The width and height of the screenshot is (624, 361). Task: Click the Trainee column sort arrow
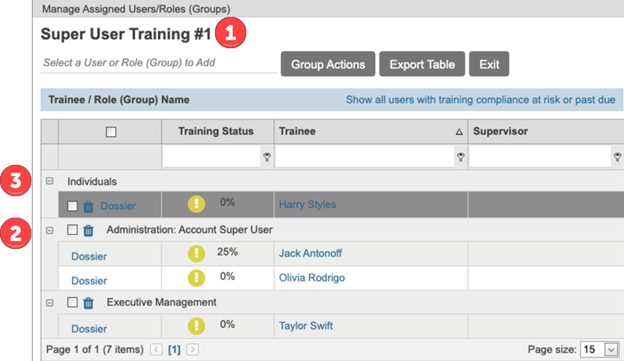(459, 132)
